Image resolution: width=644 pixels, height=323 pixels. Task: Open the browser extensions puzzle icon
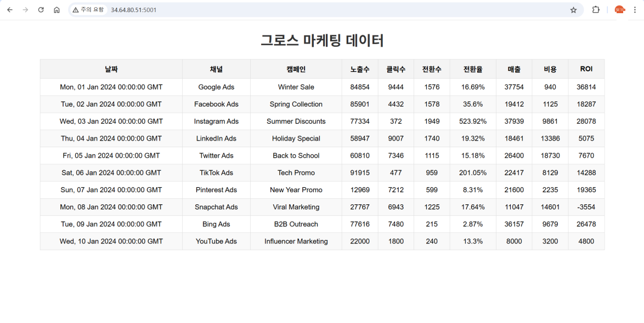(x=596, y=10)
